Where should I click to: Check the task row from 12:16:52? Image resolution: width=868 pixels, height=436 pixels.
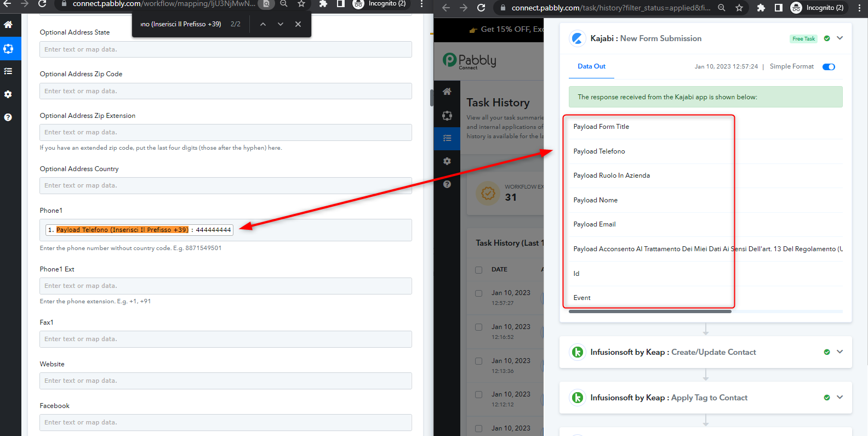tap(479, 327)
